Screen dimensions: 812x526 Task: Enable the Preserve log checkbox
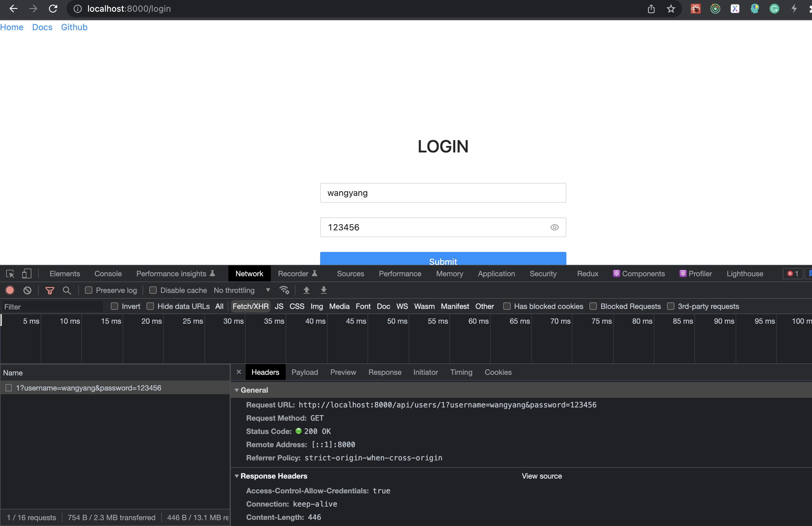(89, 290)
